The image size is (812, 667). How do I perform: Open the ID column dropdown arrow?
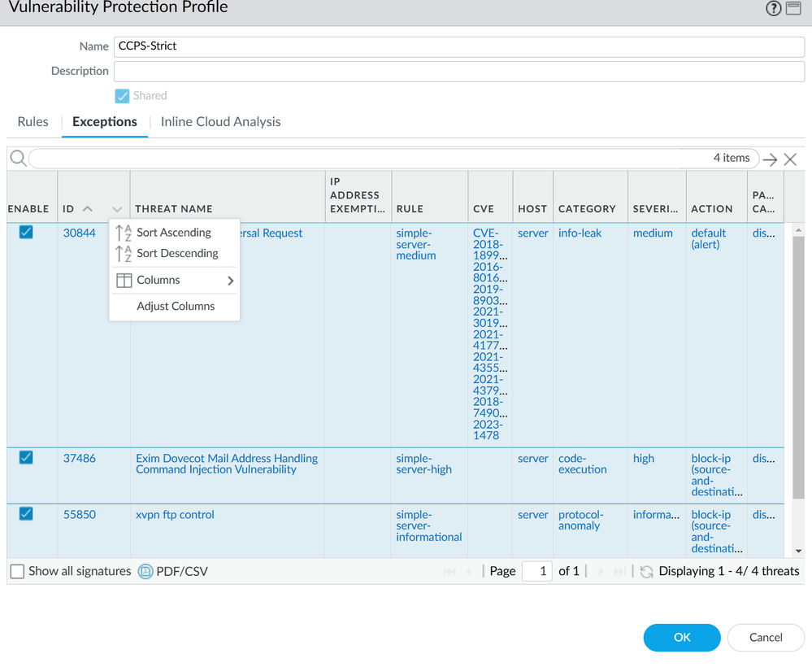pos(117,209)
